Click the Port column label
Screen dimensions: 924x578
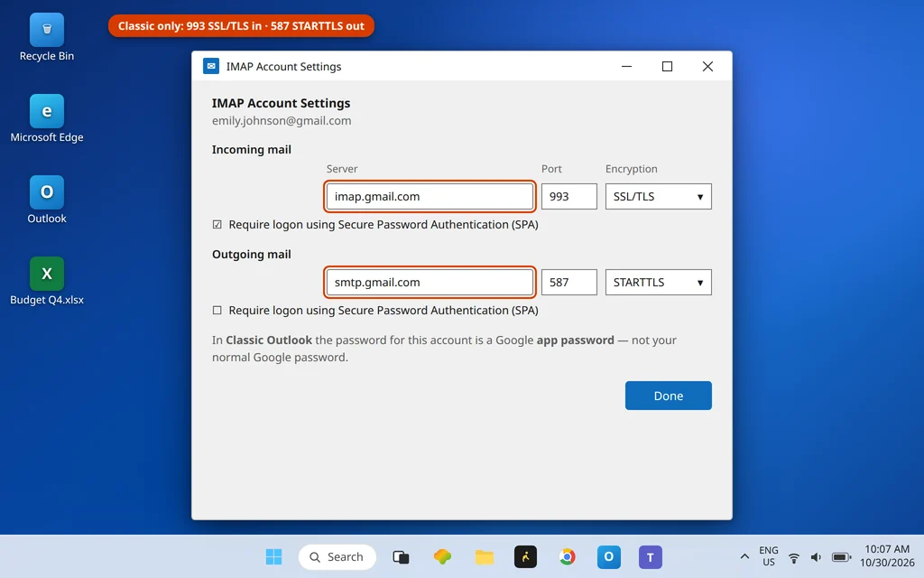551,169
